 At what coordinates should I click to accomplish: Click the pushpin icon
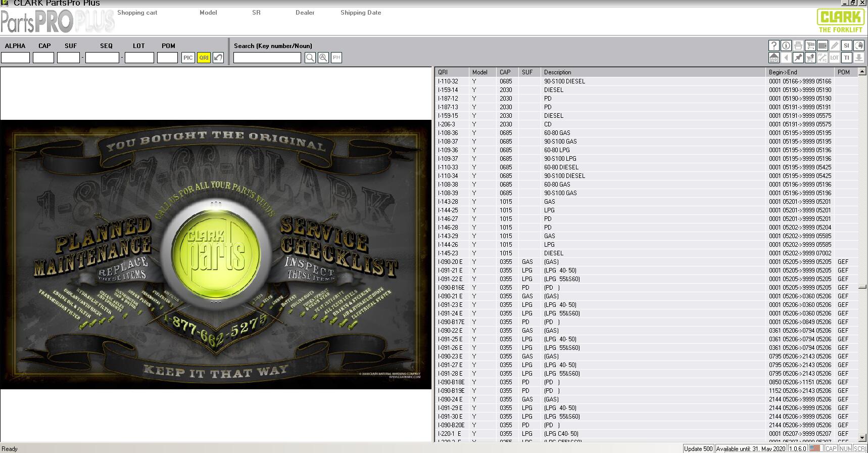[798, 58]
